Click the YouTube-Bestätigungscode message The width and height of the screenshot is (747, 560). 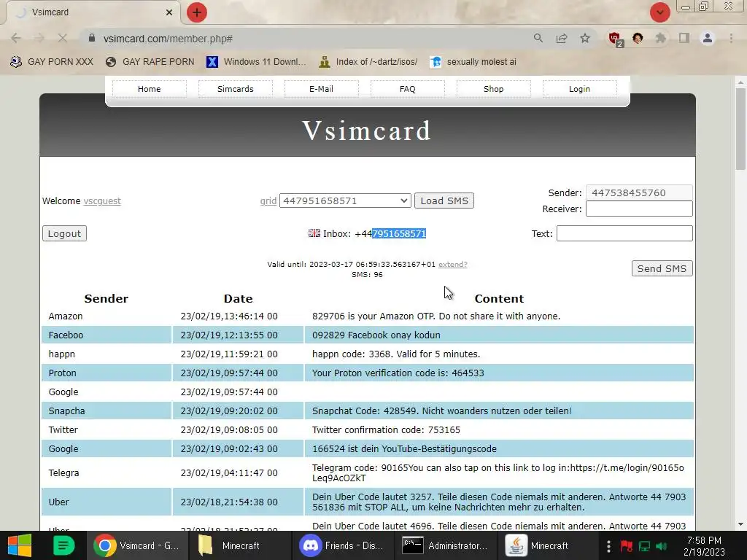(404, 448)
